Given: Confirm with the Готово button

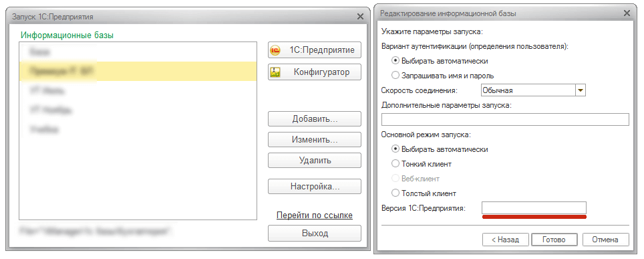Looking at the screenshot, I should [x=554, y=240].
